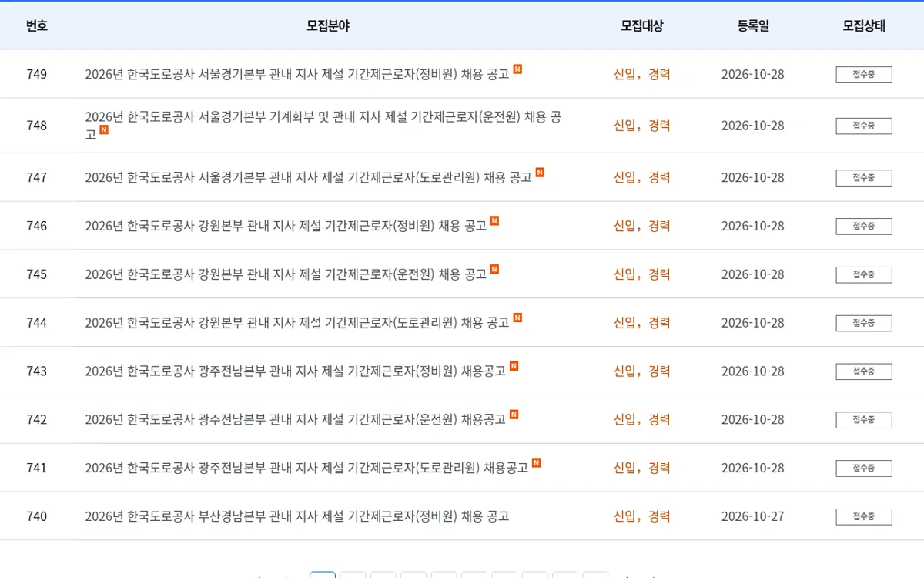Click the date 2026-10-28 in row 749
Screen dimensions: 924x578
coord(753,74)
